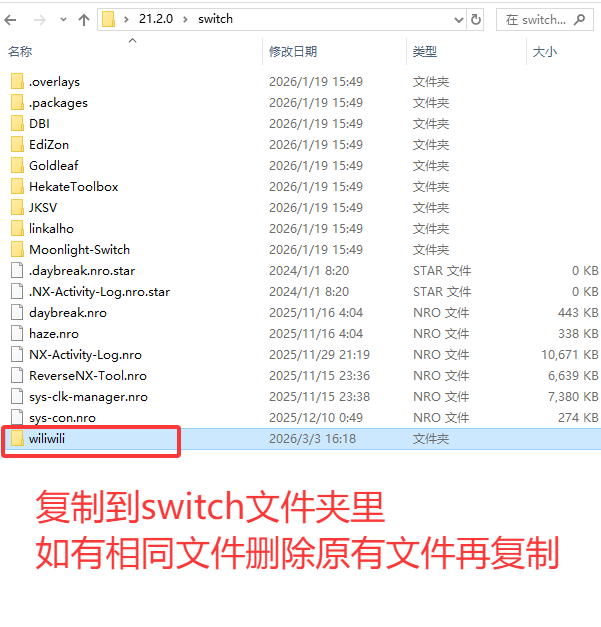Select the sys-con.nro file icon
This screenshot has height=627, width=601.
click(x=17, y=417)
